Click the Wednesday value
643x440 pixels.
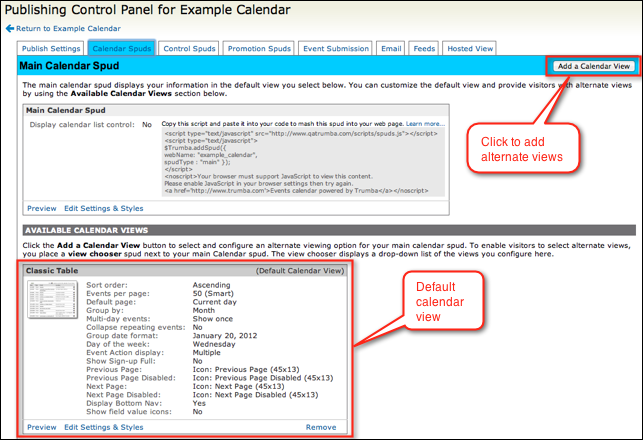coord(214,344)
